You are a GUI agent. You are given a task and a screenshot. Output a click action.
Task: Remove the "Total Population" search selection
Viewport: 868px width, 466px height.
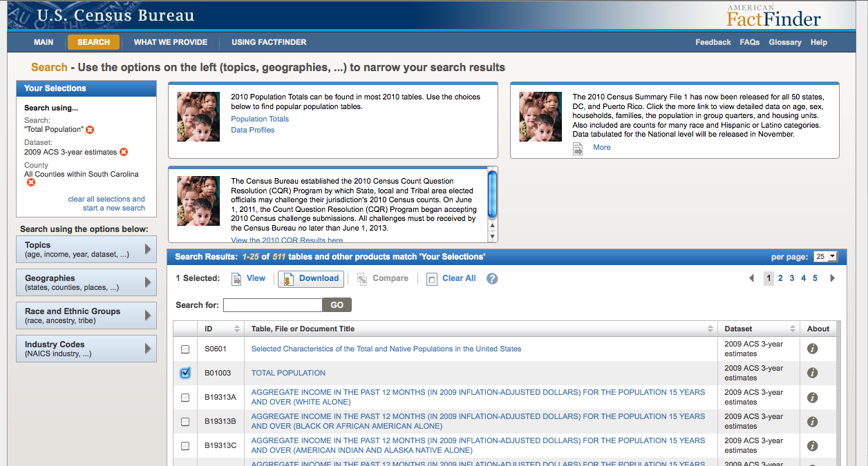pos(90,130)
